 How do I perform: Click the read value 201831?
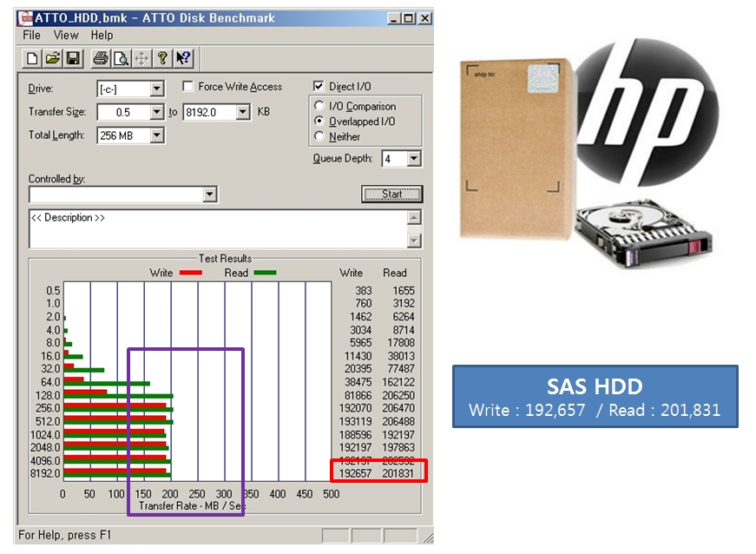pyautogui.click(x=398, y=473)
